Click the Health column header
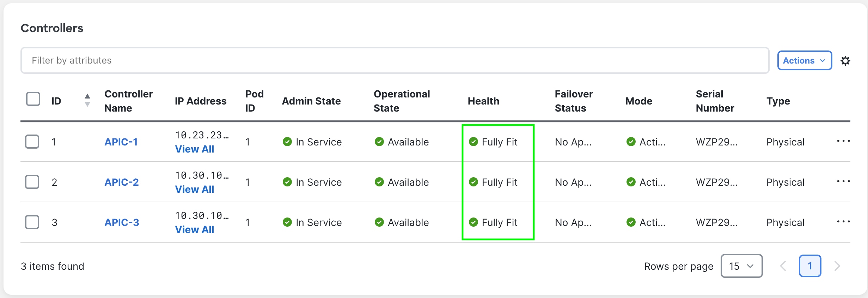 click(483, 101)
